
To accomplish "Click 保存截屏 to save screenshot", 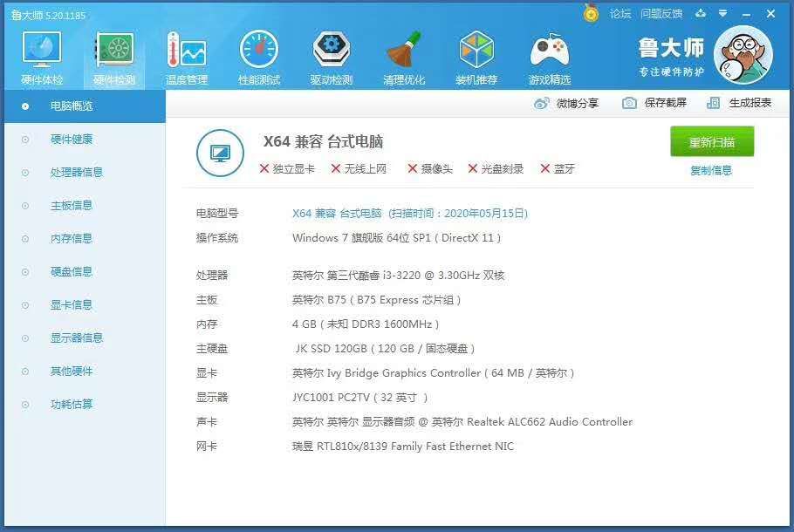I will 654,103.
